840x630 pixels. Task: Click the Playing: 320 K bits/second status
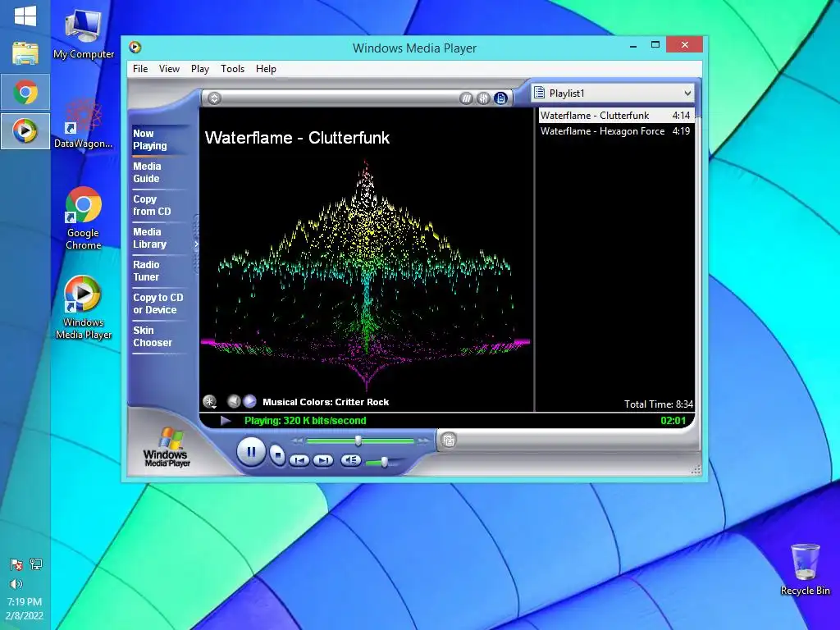coord(305,421)
